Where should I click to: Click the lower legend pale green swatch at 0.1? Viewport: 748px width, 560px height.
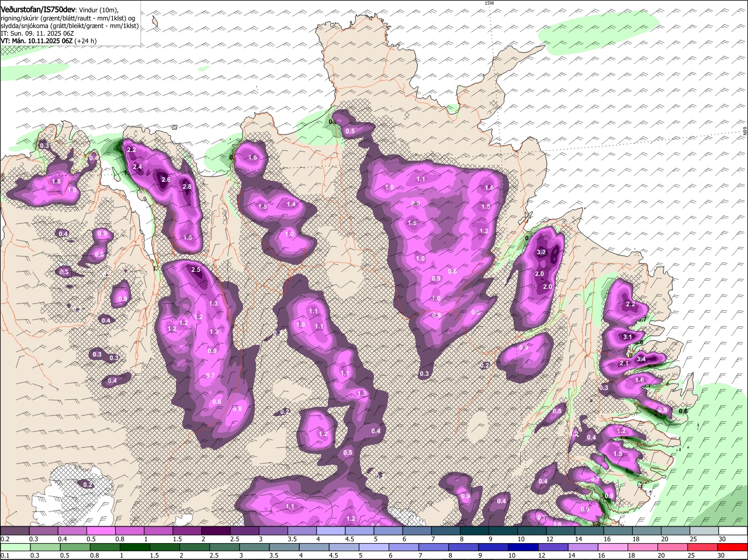[15, 547]
